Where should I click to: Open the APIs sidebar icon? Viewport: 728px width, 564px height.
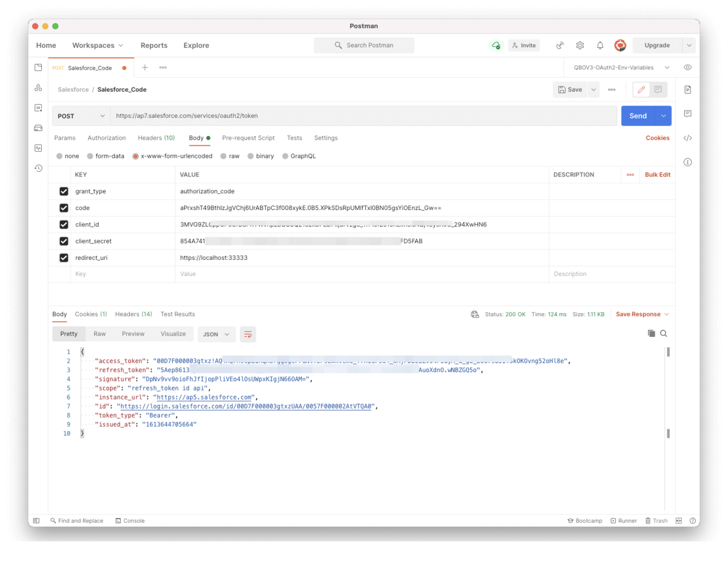click(x=38, y=87)
